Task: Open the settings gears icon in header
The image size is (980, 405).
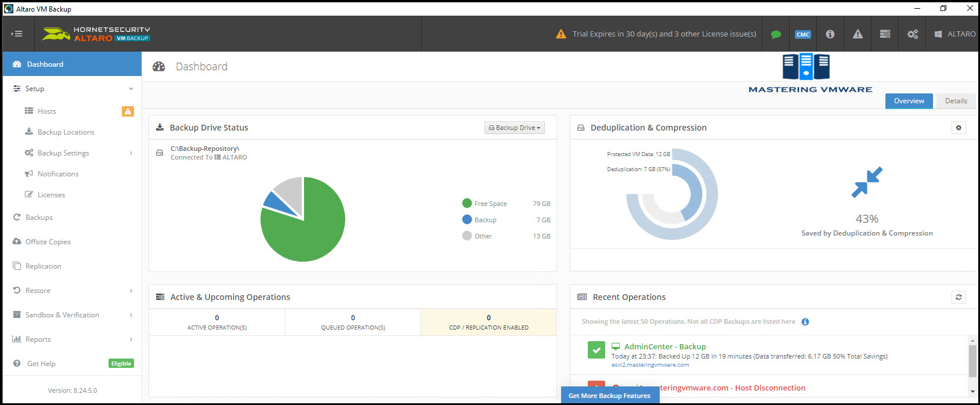Action: 913,34
